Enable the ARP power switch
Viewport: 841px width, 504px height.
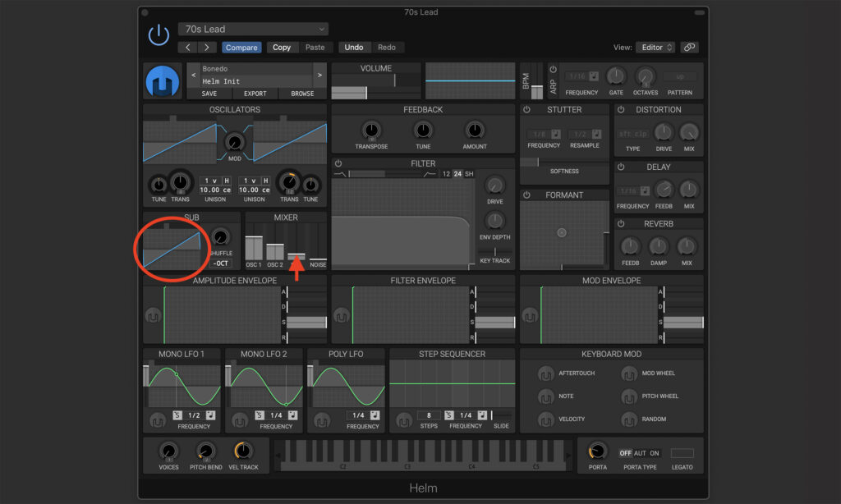point(553,69)
